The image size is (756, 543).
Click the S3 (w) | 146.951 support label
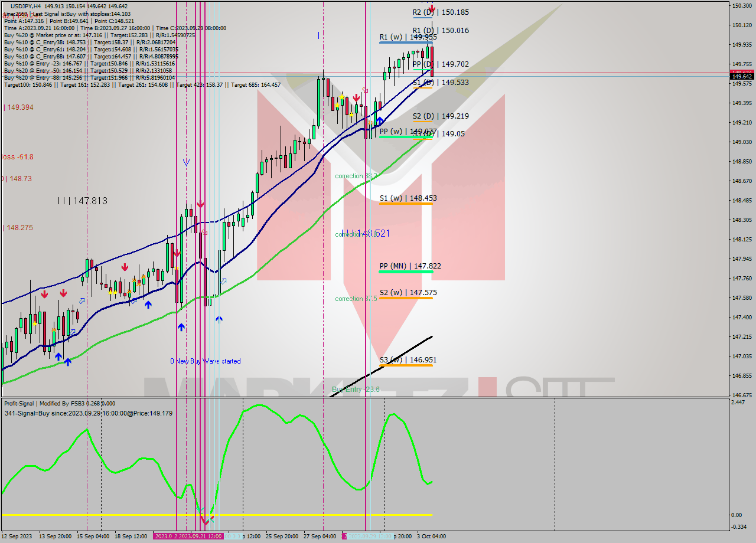coord(408,359)
